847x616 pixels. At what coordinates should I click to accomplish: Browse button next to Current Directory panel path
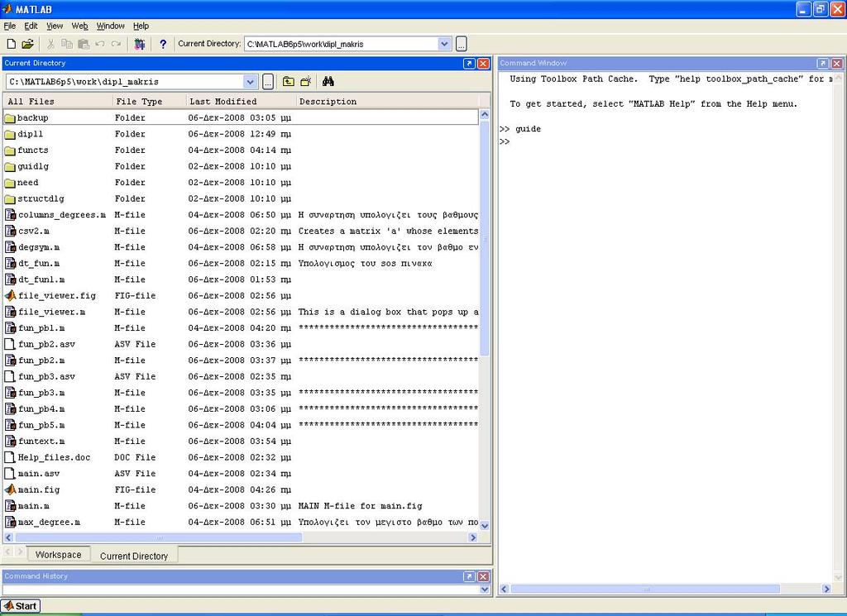pyautogui.click(x=268, y=82)
